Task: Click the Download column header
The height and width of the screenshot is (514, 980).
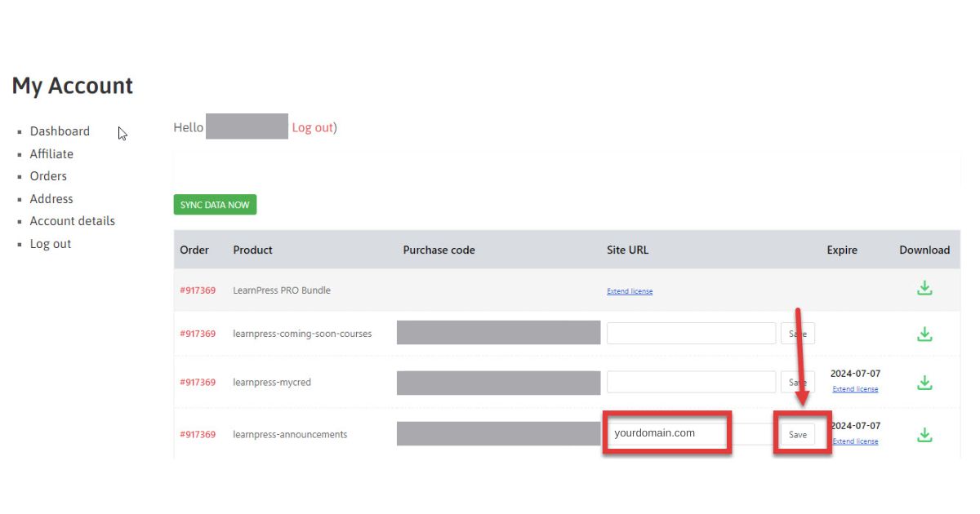Action: pyautogui.click(x=924, y=250)
